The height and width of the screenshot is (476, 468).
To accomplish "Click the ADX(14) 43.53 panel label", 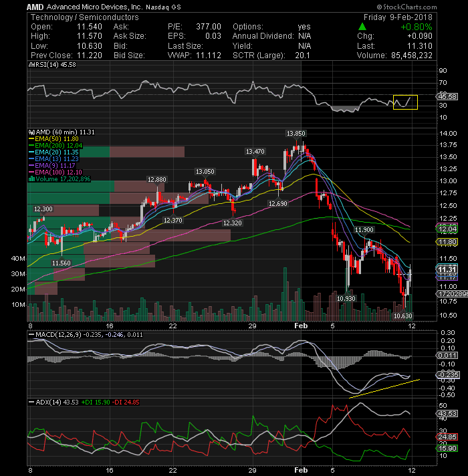I will [53, 402].
